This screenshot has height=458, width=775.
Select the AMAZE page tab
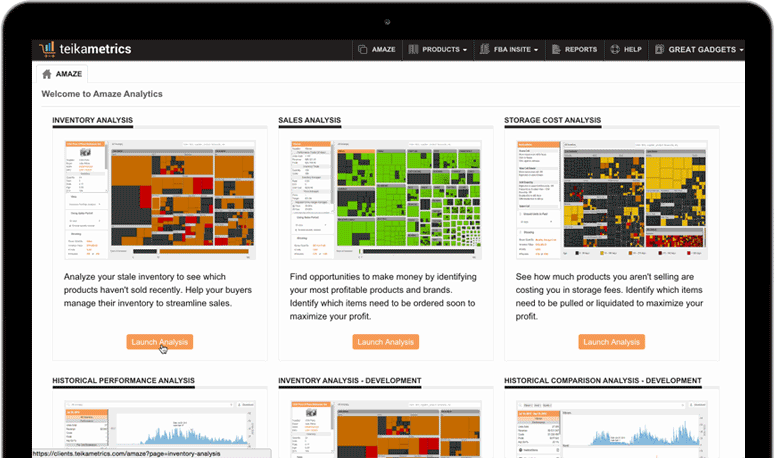tap(62, 74)
